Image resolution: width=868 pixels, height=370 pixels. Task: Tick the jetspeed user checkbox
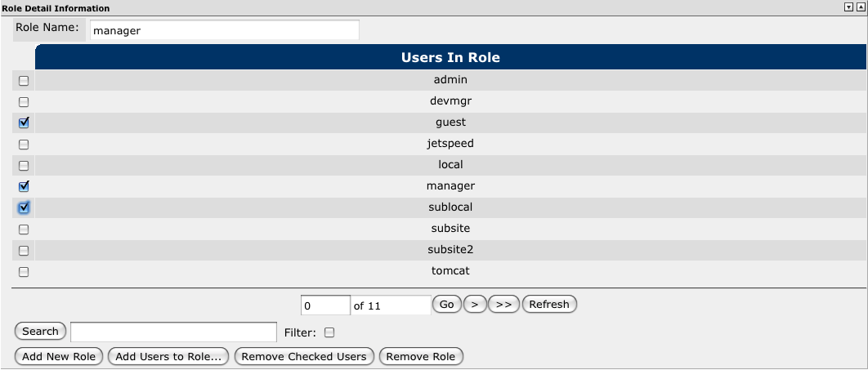point(24,145)
